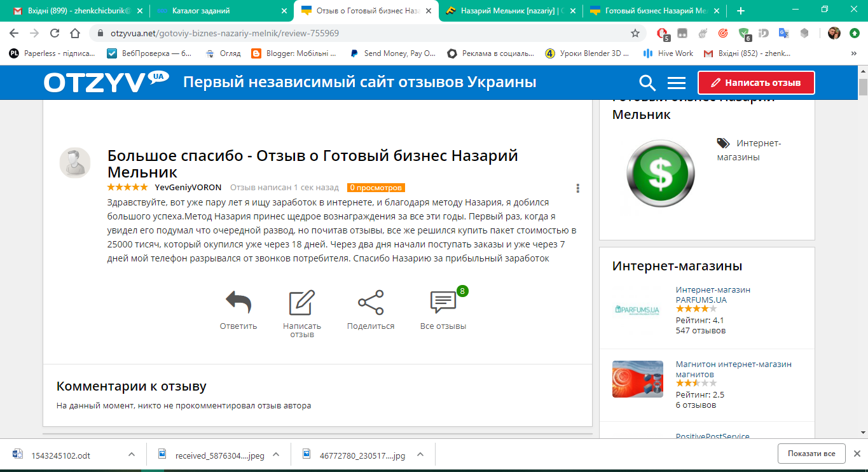Open Интернет-магазин PARFUMS.UA link
The image size is (868, 472).
point(713,295)
